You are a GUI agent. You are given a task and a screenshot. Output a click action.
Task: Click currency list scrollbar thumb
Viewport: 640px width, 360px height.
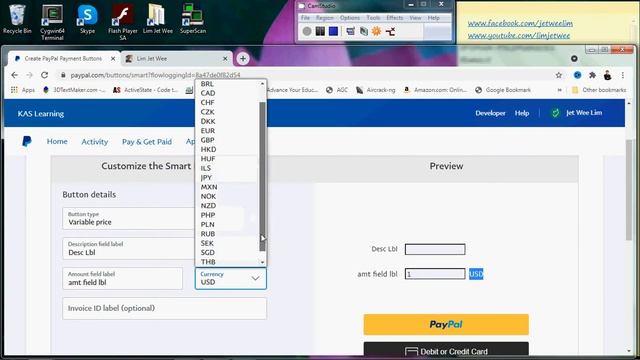[x=262, y=176]
